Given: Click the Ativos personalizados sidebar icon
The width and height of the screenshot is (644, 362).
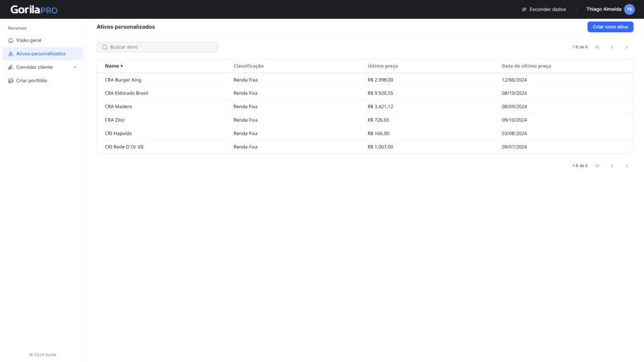Looking at the screenshot, I should click(x=11, y=54).
